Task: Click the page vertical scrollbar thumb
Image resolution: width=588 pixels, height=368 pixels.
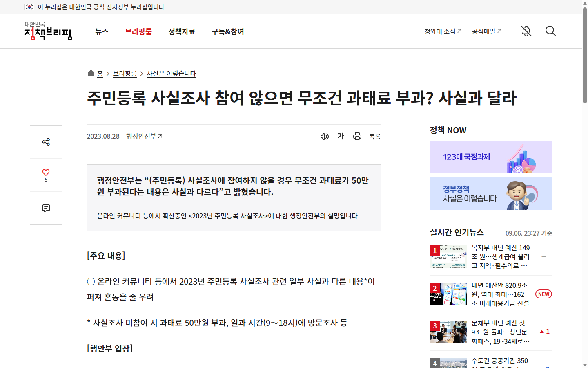Action: pyautogui.click(x=585, y=55)
